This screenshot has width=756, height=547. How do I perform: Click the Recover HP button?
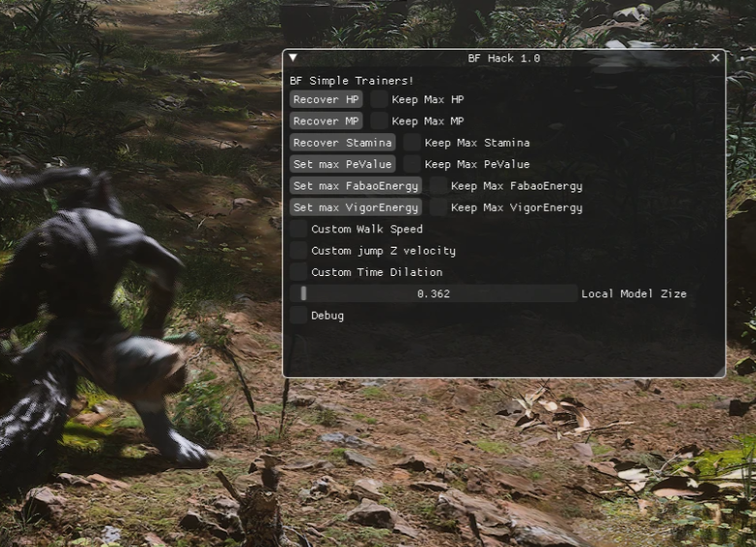pos(326,99)
